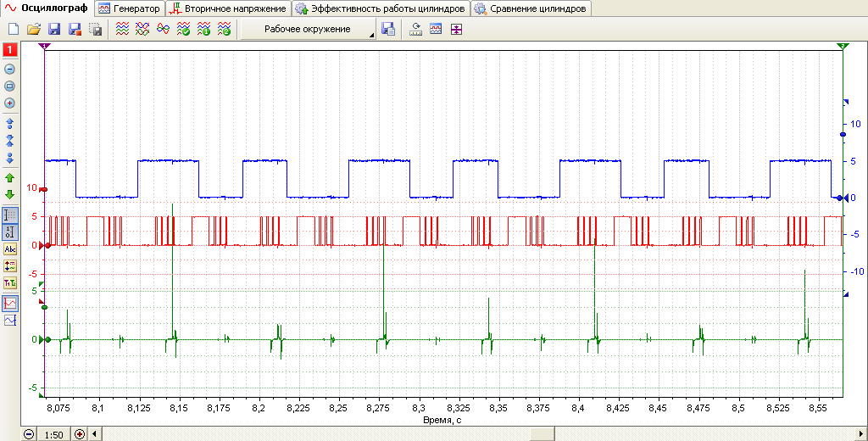Click purple marker 1 at top left
868x441 pixels.
[44, 47]
